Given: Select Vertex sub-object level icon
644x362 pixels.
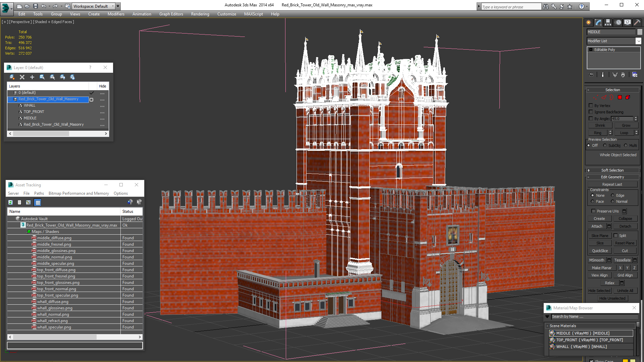Looking at the screenshot, I should [596, 97].
